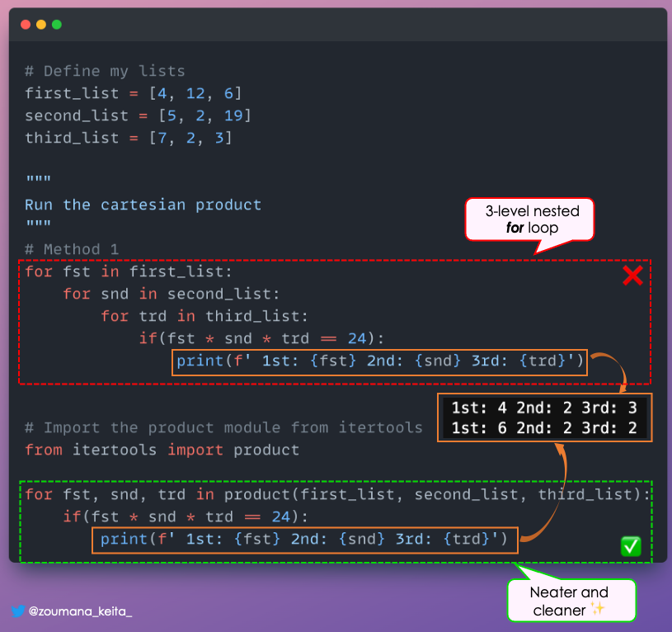Click the 'for fst, snd, trd in product(...)' line
672x632 pixels.
pyautogui.click(x=337, y=495)
